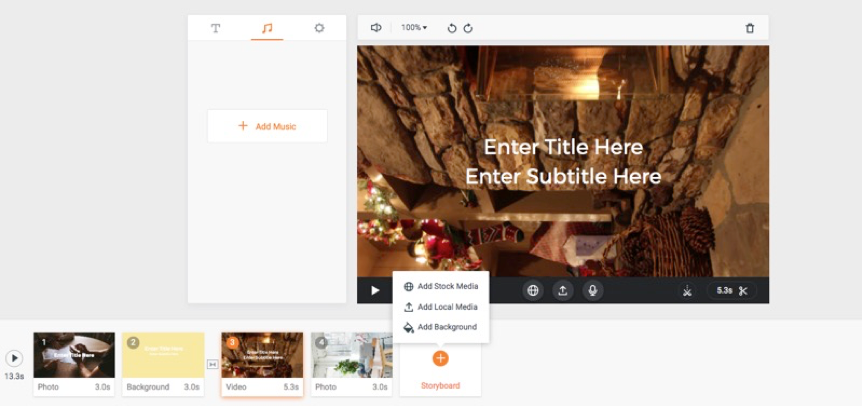Expand the 100% zoom dropdown

click(x=414, y=28)
